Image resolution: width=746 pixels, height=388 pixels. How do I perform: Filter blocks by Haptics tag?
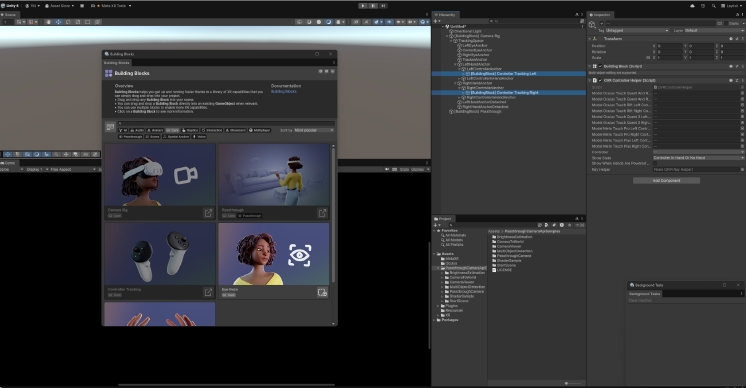coord(190,130)
